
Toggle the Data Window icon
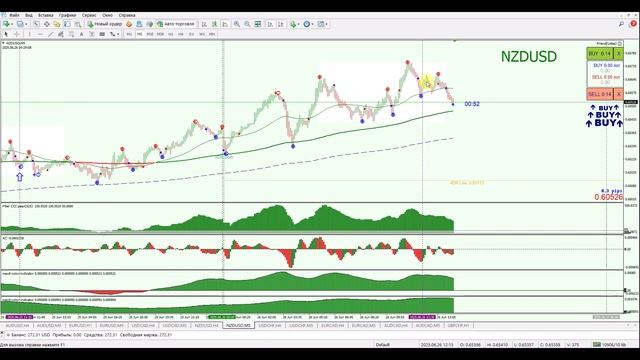click(x=47, y=24)
